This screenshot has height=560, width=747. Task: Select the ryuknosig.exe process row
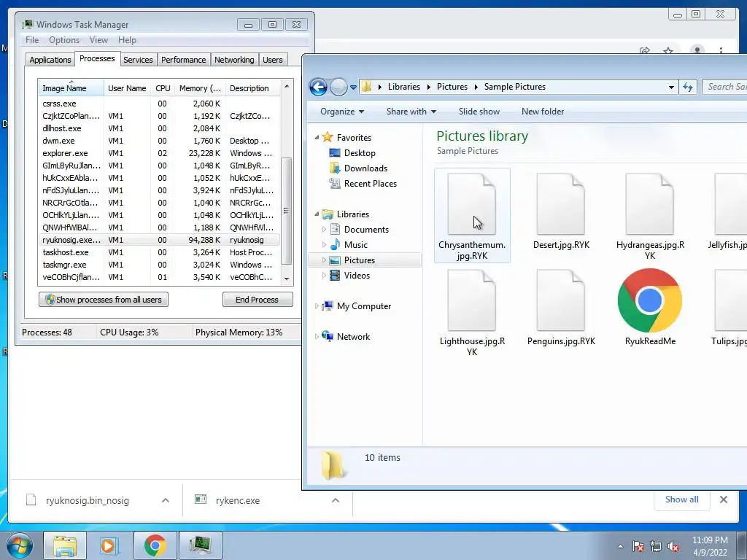pyautogui.click(x=159, y=240)
